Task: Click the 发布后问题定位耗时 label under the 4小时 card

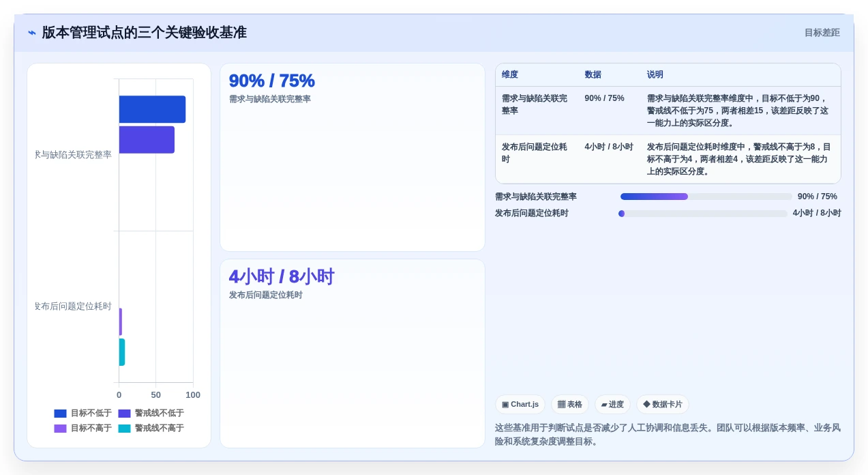Action: [x=266, y=295]
